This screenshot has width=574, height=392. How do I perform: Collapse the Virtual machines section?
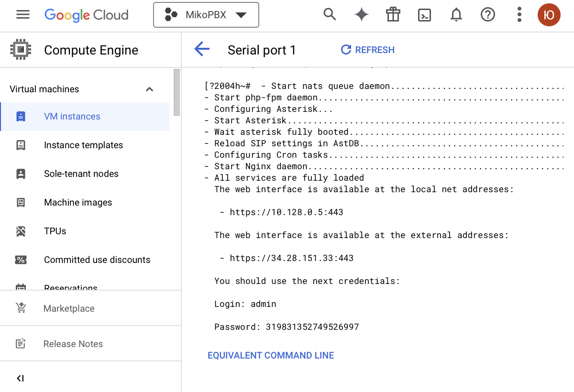149,89
